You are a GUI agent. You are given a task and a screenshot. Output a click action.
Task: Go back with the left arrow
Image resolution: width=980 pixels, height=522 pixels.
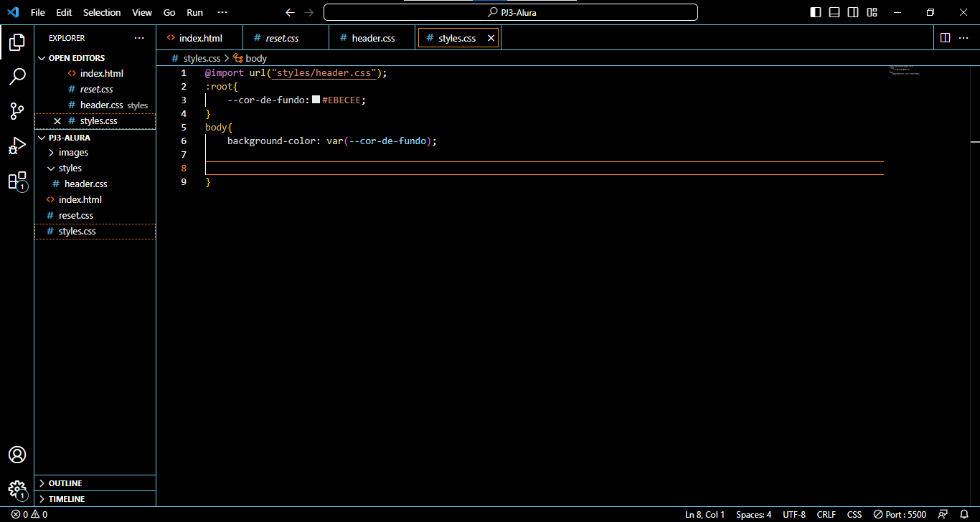(290, 12)
